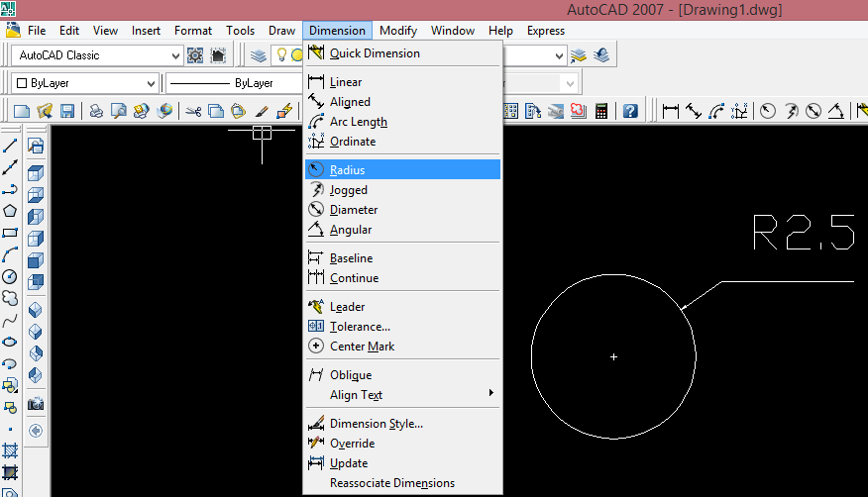868x497 pixels.
Task: Toggle the layer on/off lightbulb
Action: point(281,54)
